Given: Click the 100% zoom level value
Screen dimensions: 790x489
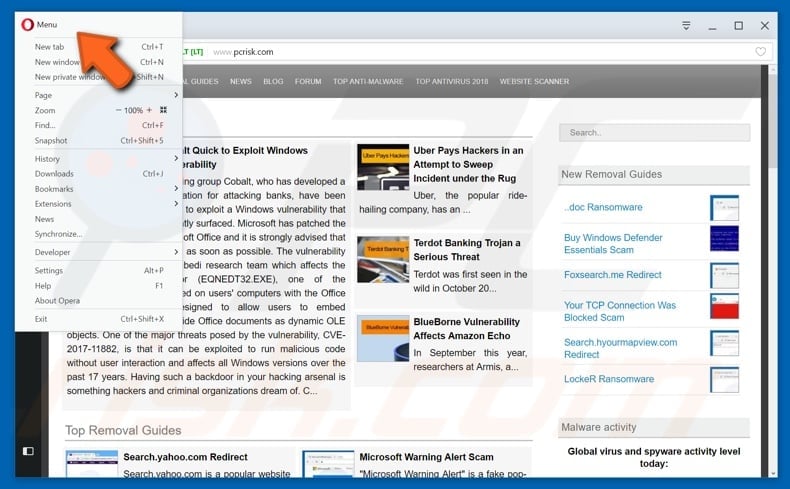Looking at the screenshot, I should 134,110.
